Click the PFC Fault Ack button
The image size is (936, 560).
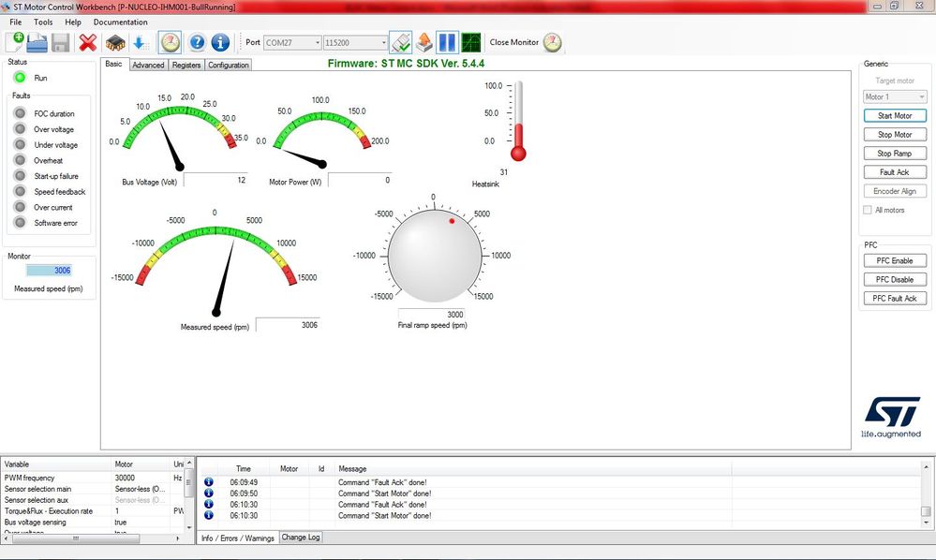[x=895, y=298]
